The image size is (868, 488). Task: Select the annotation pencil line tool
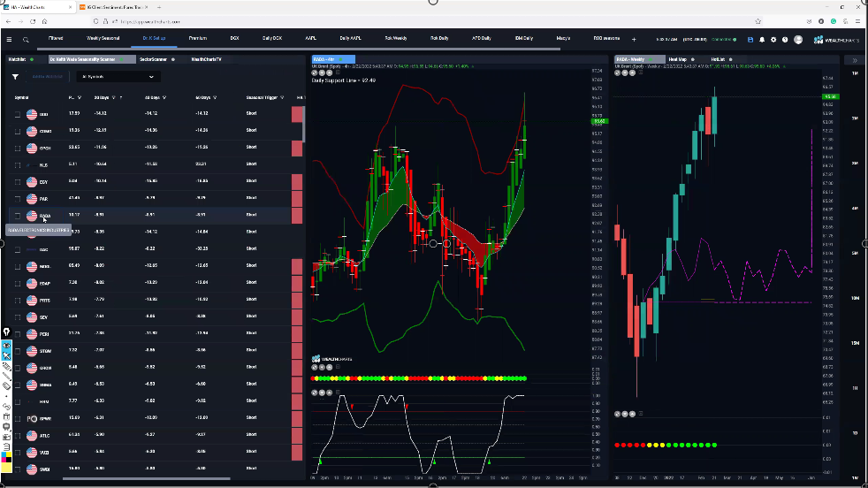[x=7, y=376]
